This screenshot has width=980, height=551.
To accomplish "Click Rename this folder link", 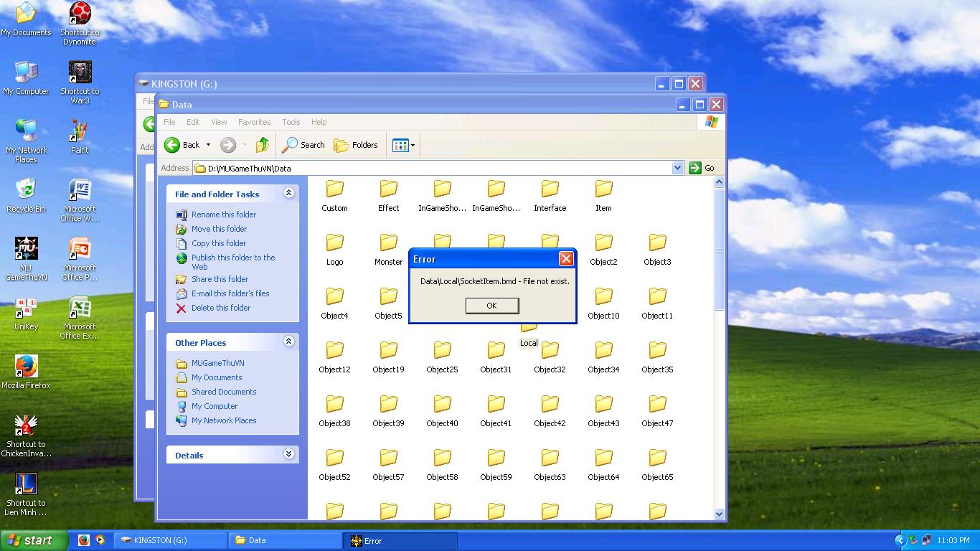I will point(224,215).
